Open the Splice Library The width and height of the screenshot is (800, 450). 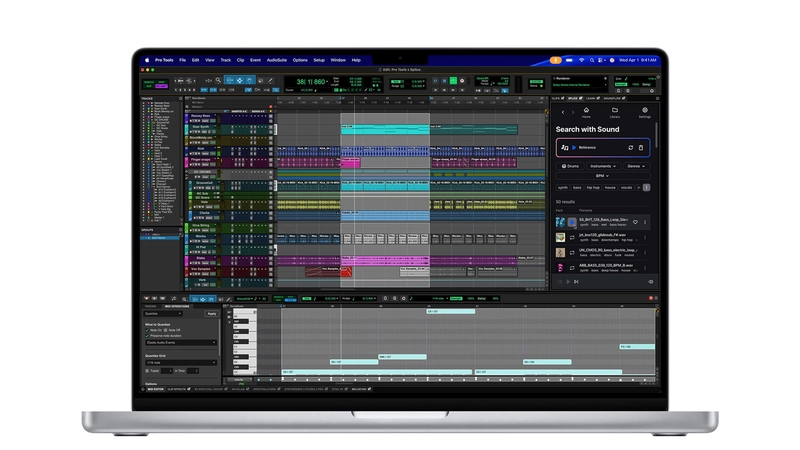615,112
